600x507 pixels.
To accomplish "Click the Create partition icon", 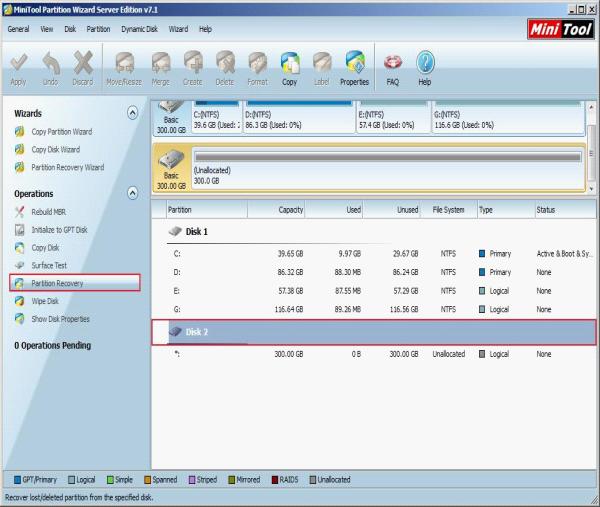I will point(192,69).
